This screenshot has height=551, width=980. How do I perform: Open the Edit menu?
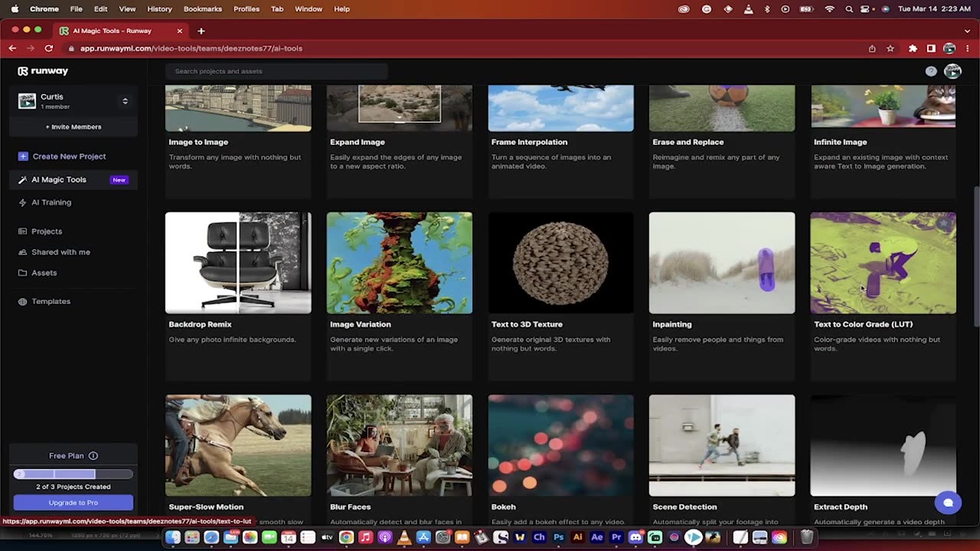100,9
